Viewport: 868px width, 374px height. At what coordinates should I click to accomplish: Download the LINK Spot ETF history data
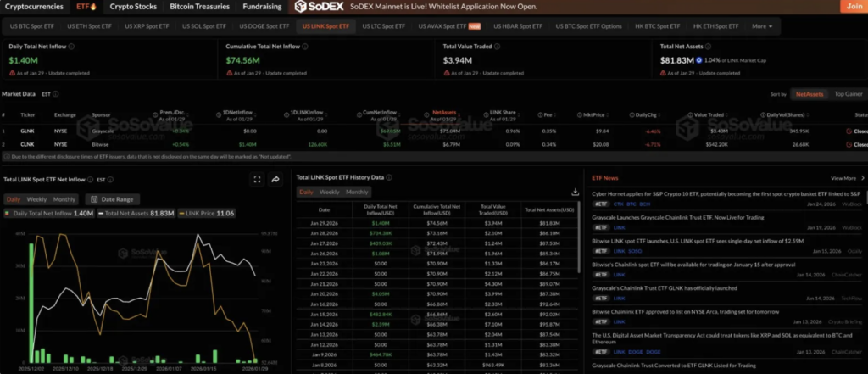coord(576,192)
